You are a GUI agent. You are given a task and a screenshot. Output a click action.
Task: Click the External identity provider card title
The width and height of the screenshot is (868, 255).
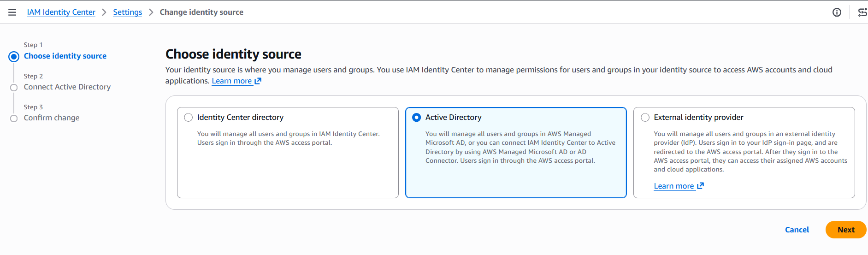[698, 118]
